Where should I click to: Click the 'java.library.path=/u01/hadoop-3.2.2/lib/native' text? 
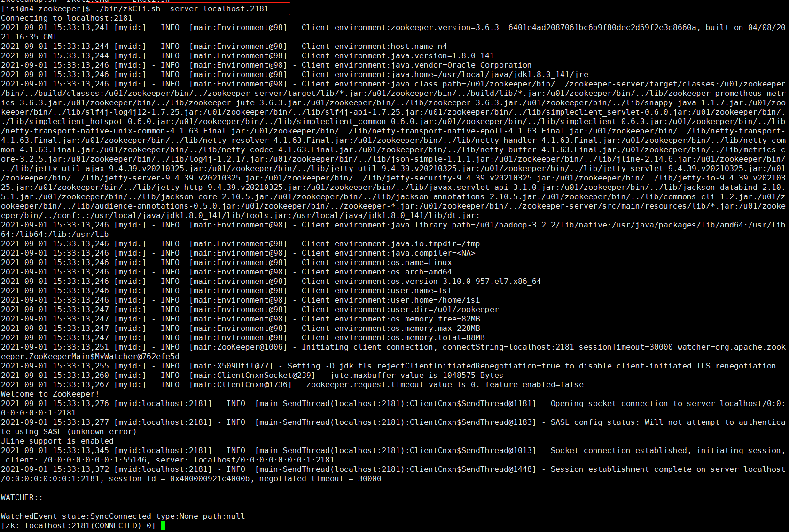499,225
